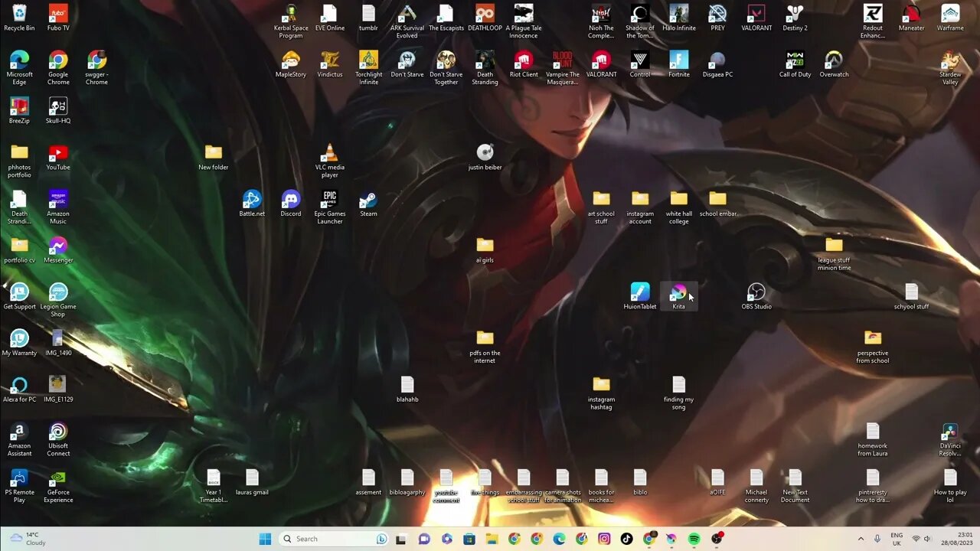Open the ENG UK language switcher
Viewport: 980px width, 551px height.
coord(897,539)
